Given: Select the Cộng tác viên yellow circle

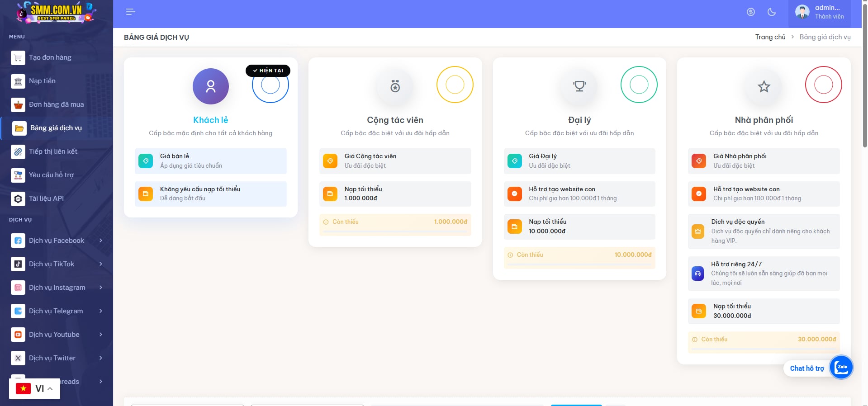Looking at the screenshot, I should click(x=455, y=85).
